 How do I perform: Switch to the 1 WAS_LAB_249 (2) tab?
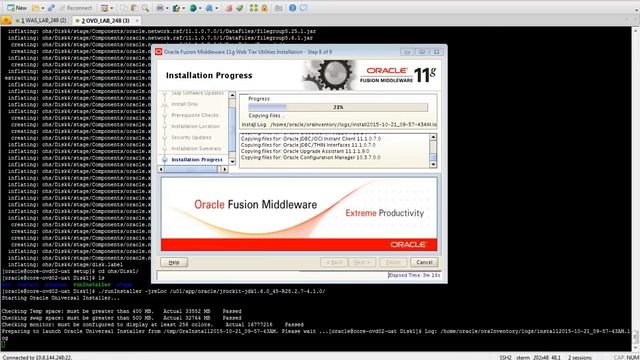click(x=41, y=20)
